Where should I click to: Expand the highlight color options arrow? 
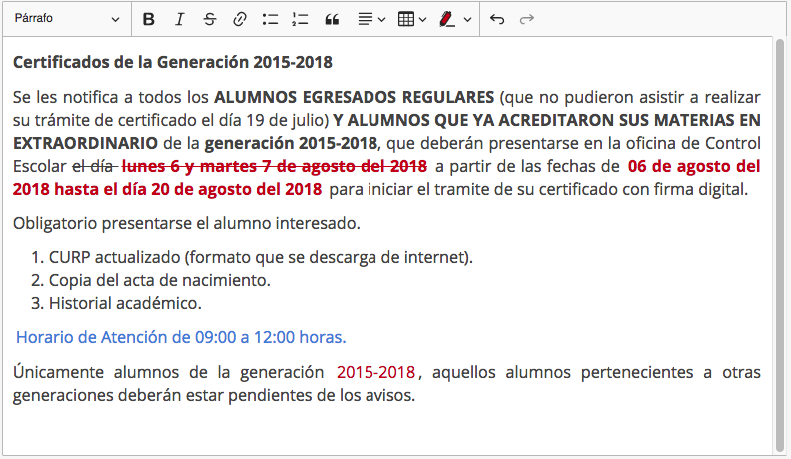(x=467, y=19)
